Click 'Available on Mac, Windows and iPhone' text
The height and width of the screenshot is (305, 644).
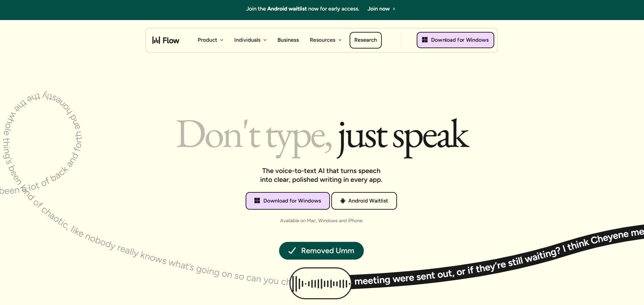[321, 221]
